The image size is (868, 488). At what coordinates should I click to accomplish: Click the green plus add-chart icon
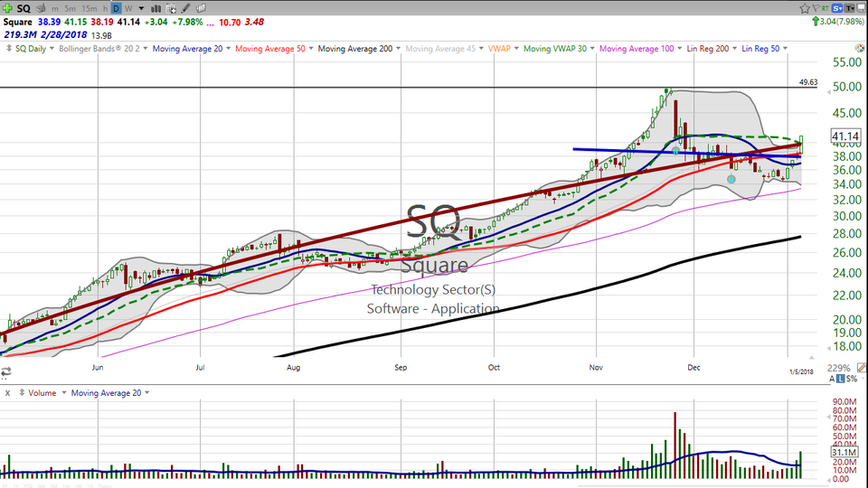tap(7, 8)
